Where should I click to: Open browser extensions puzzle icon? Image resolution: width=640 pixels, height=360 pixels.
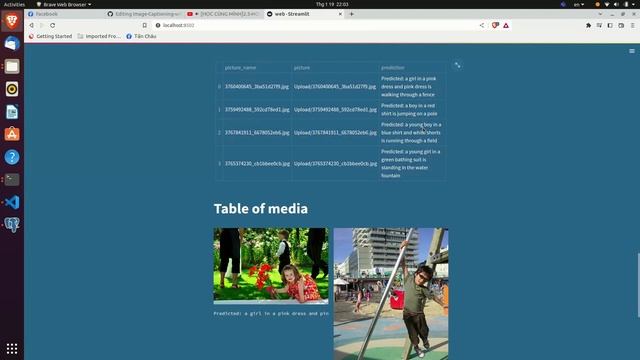pos(588,25)
